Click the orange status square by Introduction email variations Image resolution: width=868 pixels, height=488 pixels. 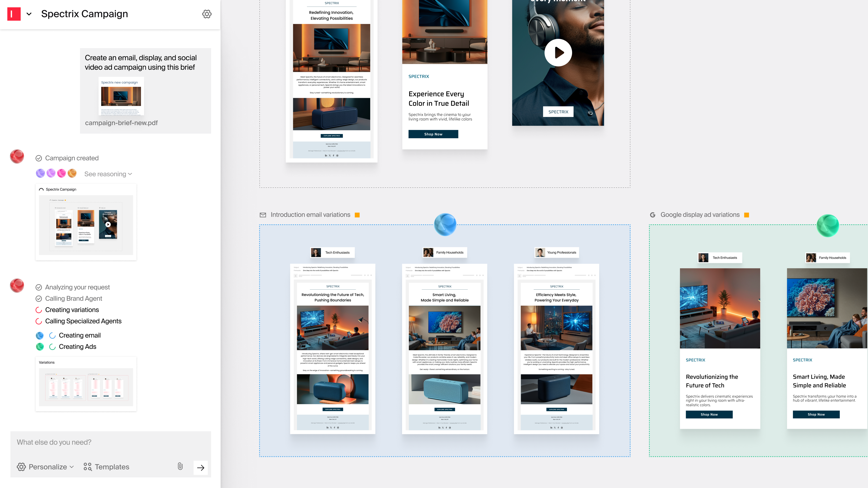[357, 215]
